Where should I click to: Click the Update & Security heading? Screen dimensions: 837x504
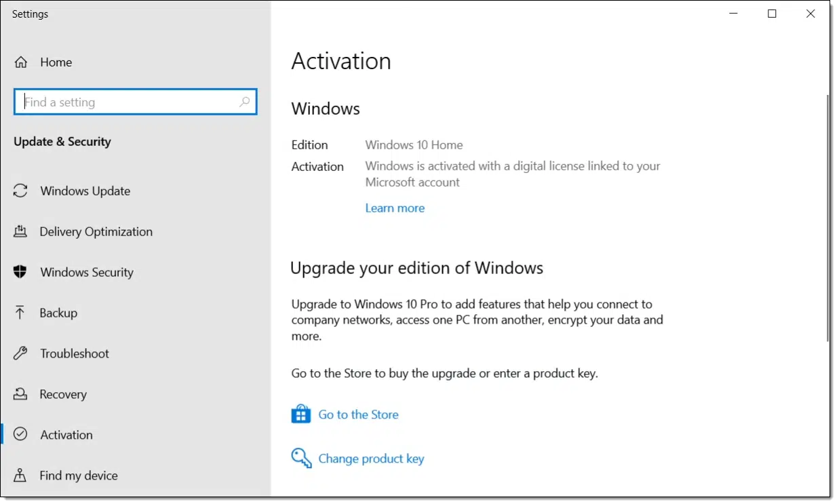click(x=62, y=142)
